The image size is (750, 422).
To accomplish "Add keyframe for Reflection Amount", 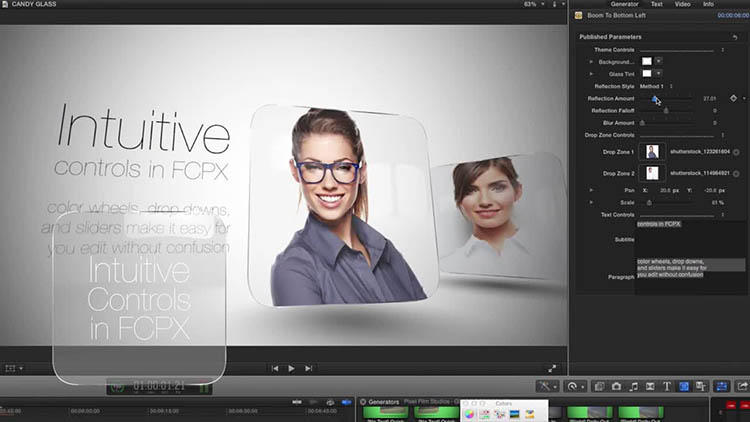I will [733, 98].
